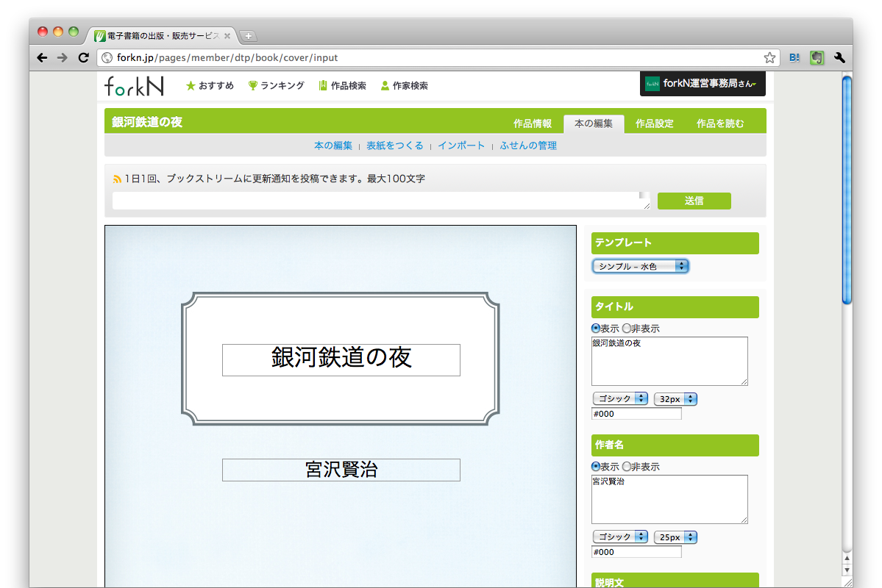Select 非表示 radio under 作者名
The image size is (882, 588).
[627, 467]
